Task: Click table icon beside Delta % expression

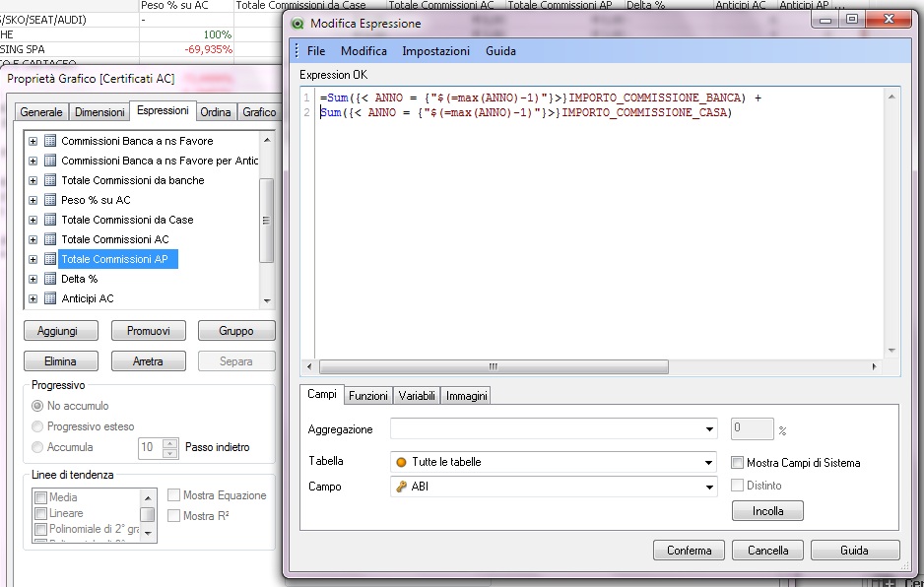Action: [x=50, y=279]
